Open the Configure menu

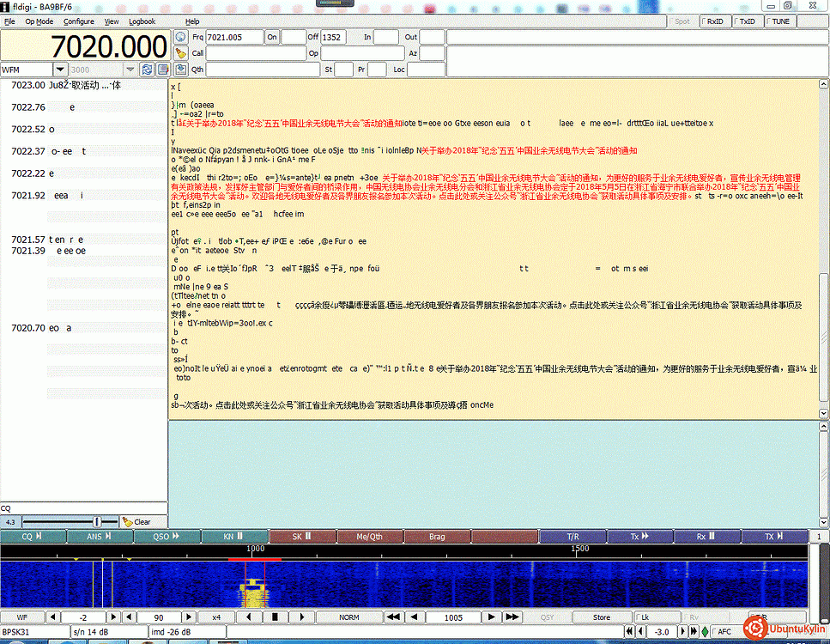79,21
